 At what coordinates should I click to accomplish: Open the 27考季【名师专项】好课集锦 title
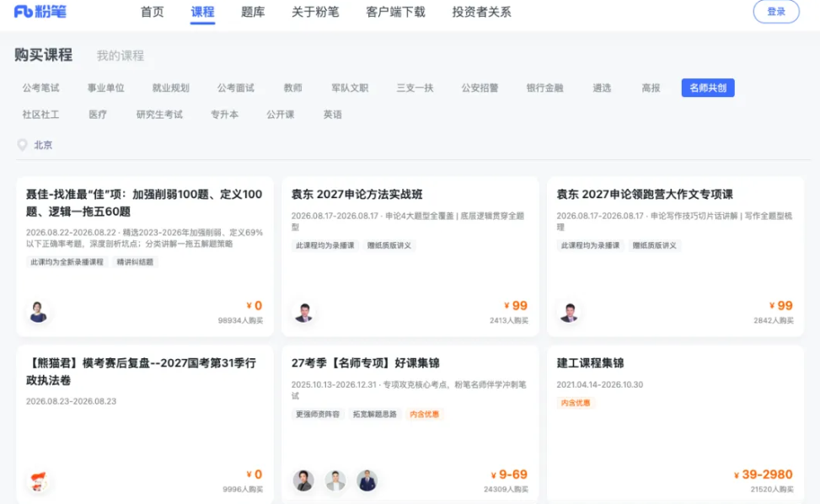(365, 363)
